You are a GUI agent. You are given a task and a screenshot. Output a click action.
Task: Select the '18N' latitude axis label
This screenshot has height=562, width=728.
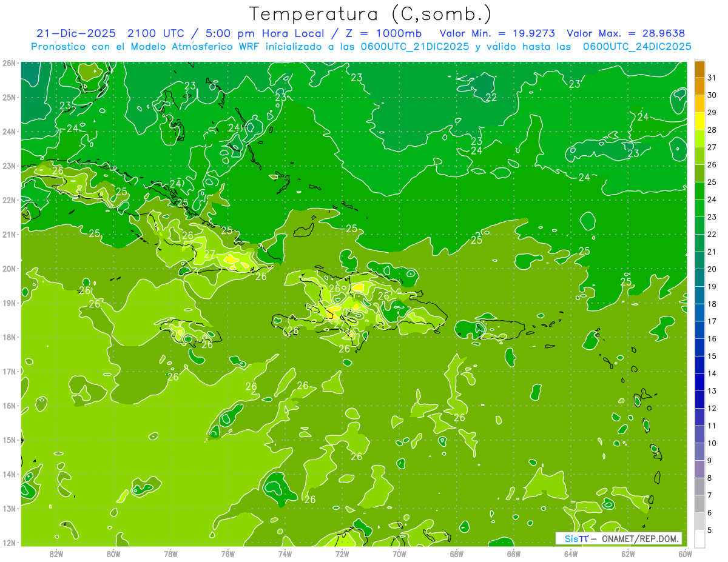tap(8, 336)
